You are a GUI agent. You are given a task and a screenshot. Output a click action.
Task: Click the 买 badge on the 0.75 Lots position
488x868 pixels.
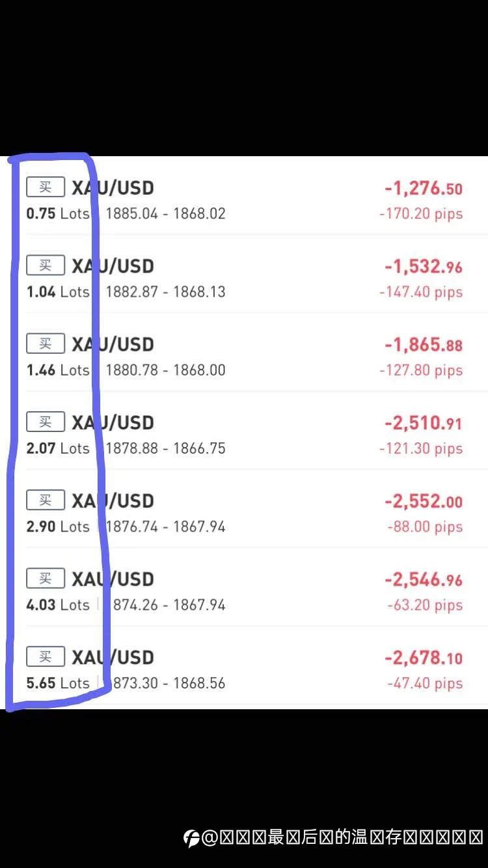click(46, 187)
